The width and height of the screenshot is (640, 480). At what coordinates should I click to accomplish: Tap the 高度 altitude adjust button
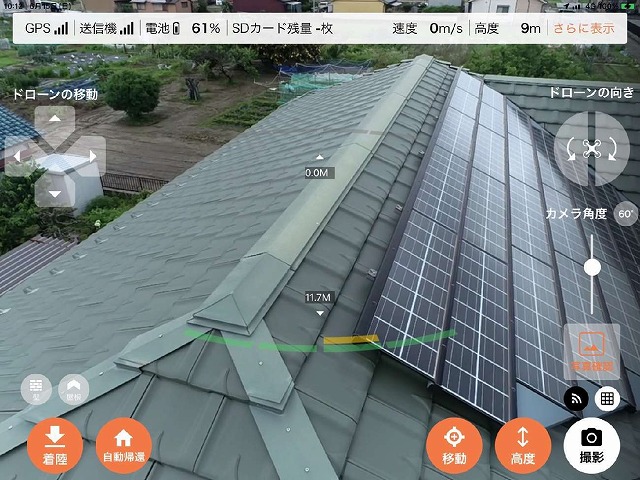[523, 446]
